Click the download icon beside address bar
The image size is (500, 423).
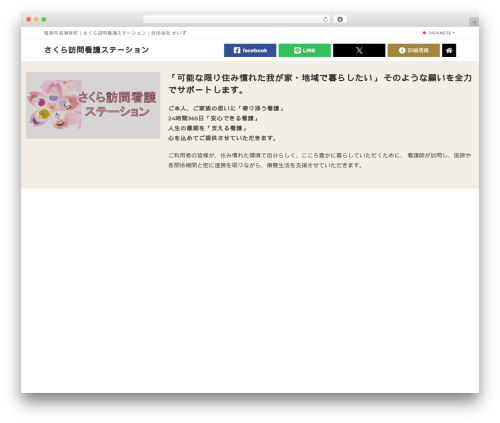coord(340,20)
